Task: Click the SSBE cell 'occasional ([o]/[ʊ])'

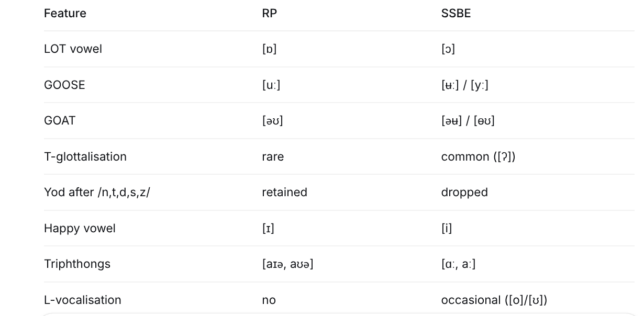Action: (494, 300)
